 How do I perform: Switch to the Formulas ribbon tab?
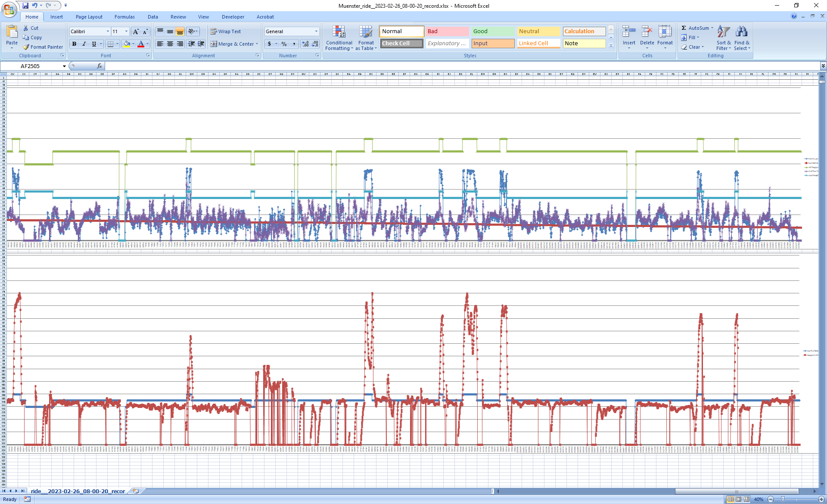124,17
